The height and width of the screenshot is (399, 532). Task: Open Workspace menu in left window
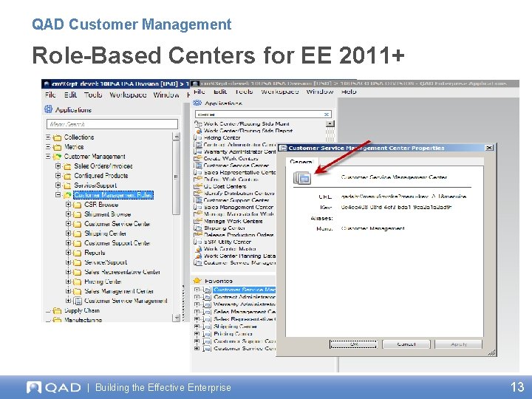tap(128, 95)
